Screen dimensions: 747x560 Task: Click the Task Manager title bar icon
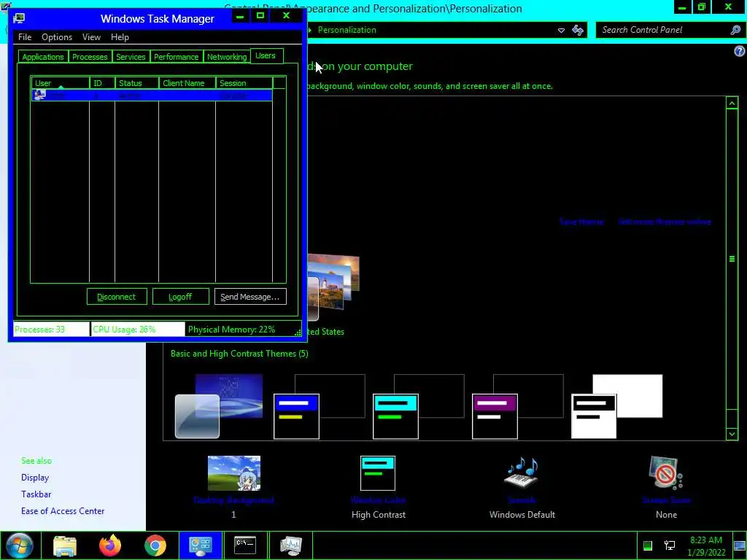click(19, 18)
